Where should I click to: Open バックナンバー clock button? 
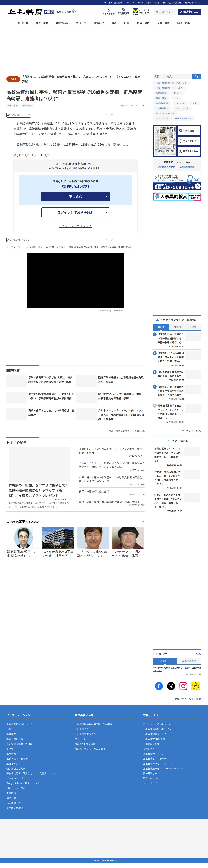click(x=189, y=141)
